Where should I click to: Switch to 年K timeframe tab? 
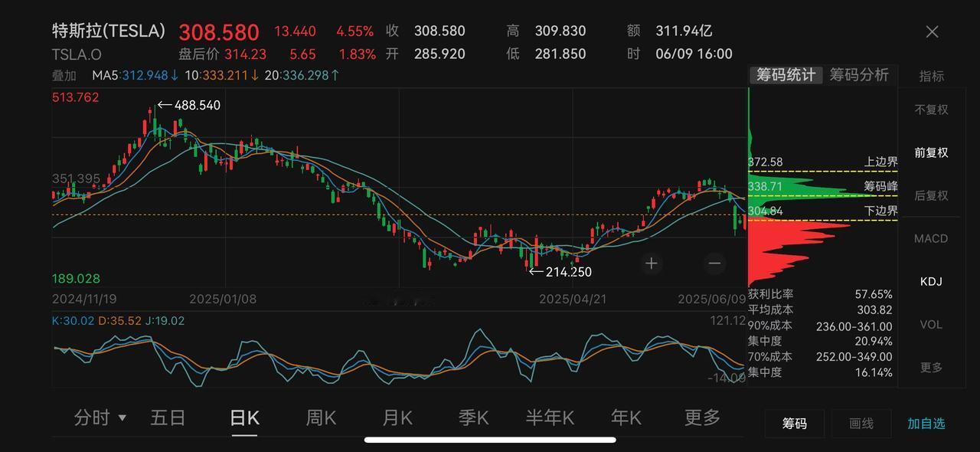pyautogui.click(x=626, y=418)
